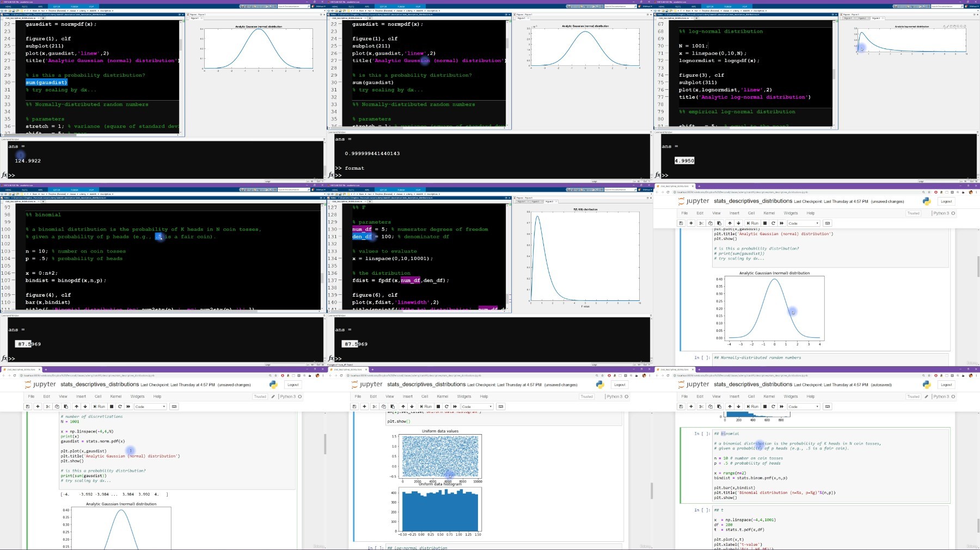Screen dimensions: 980x550
Task: Click Save icon in the Uniform data histogram notebook
Action: 354,406
